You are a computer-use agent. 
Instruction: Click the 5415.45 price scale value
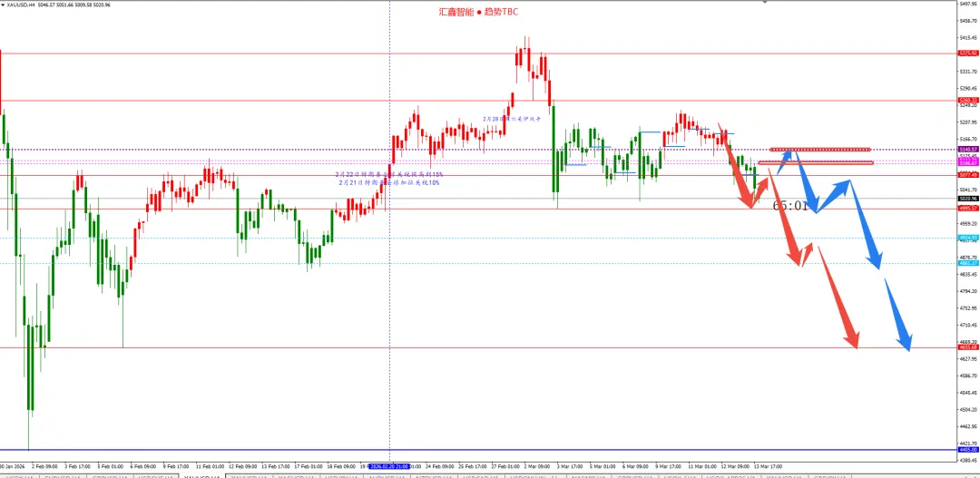click(969, 37)
